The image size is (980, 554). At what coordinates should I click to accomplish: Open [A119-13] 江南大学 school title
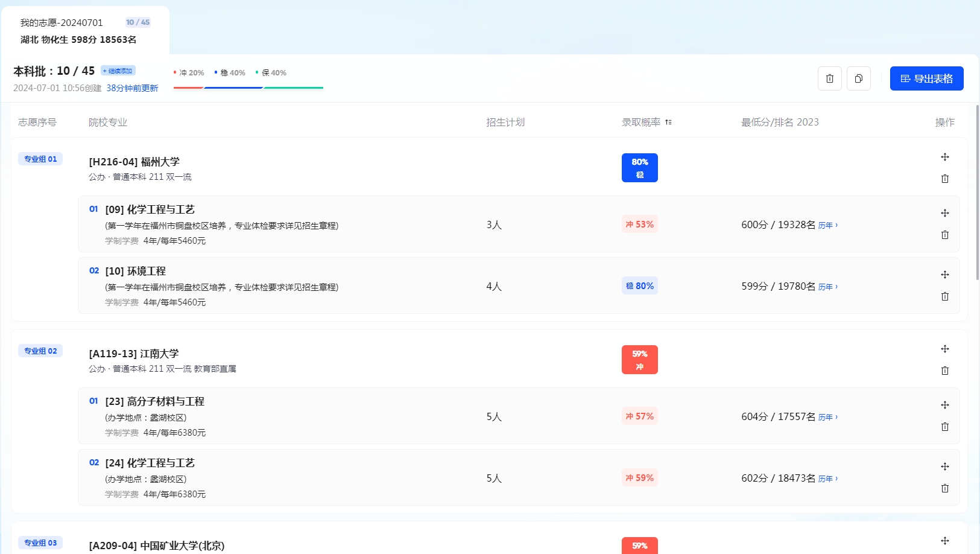[134, 354]
